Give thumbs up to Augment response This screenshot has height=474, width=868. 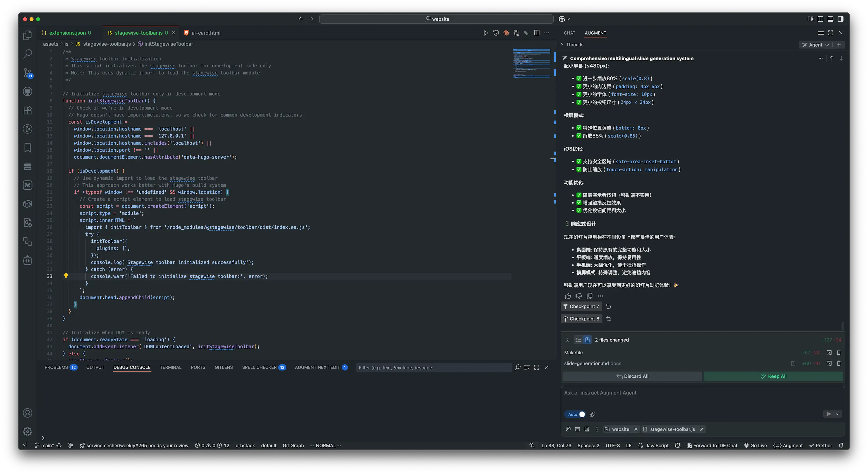[x=568, y=296]
